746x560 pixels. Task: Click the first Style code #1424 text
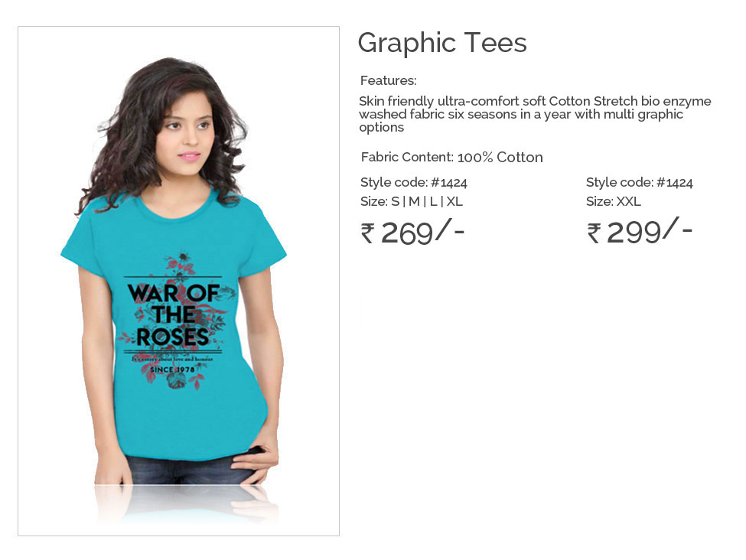point(413,183)
